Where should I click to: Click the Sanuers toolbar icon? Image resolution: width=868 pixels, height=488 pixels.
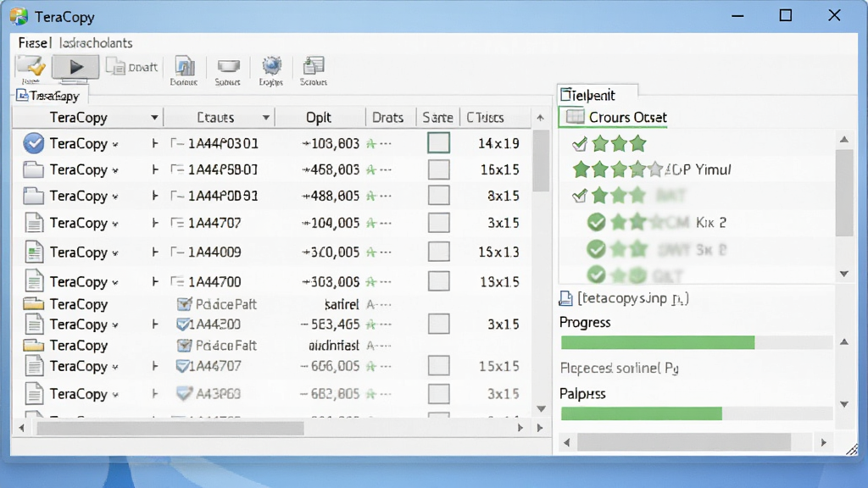pyautogui.click(x=227, y=71)
